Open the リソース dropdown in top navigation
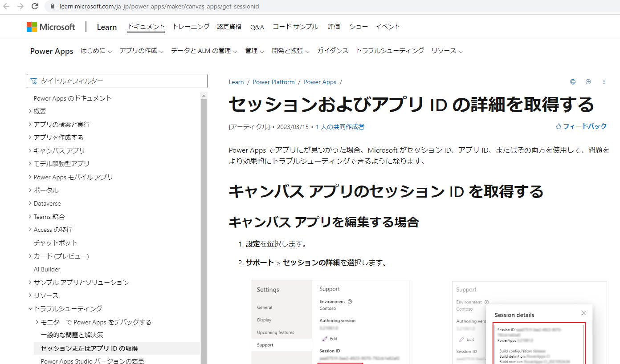Screen dimensions: 620x364 pos(447,51)
